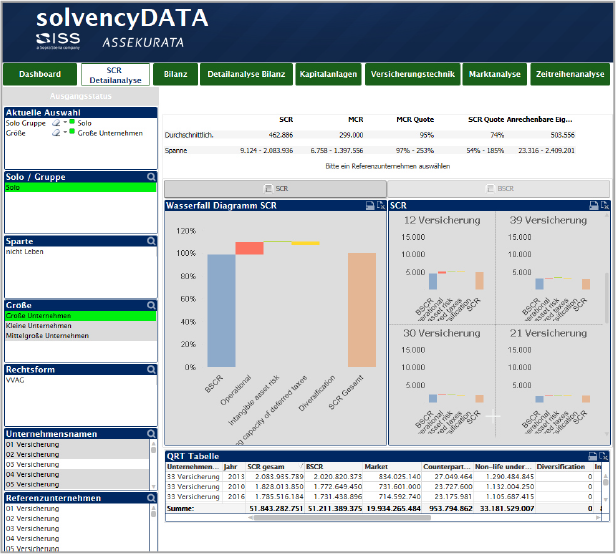Switch charts to BSCR view button
Image resolution: width=616 pixels, height=554 pixels.
point(498,189)
